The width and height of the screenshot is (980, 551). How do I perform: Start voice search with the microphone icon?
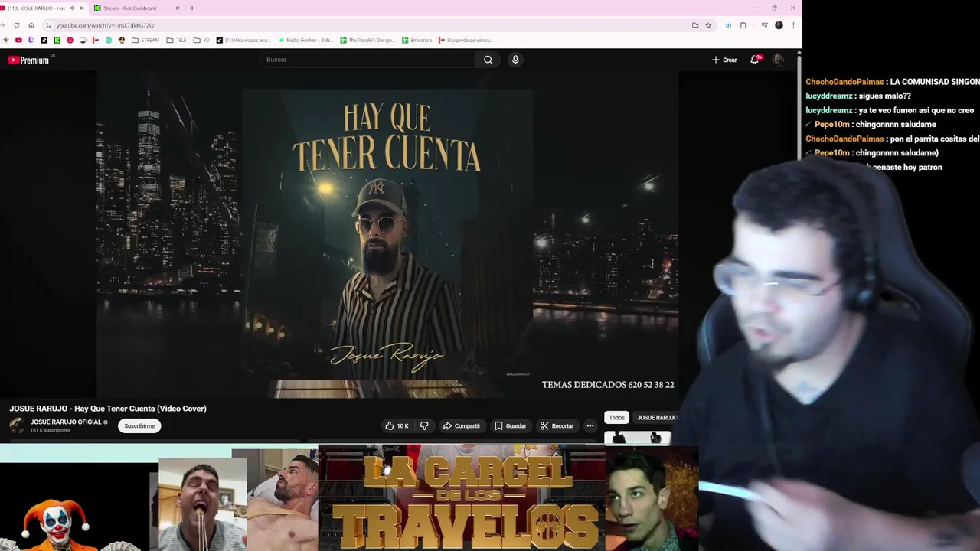click(515, 60)
